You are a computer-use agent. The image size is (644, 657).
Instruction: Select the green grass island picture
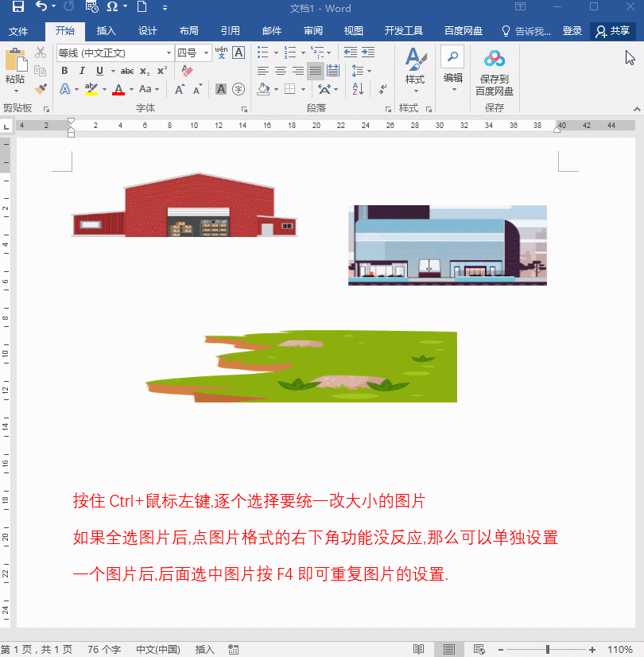coord(301,366)
